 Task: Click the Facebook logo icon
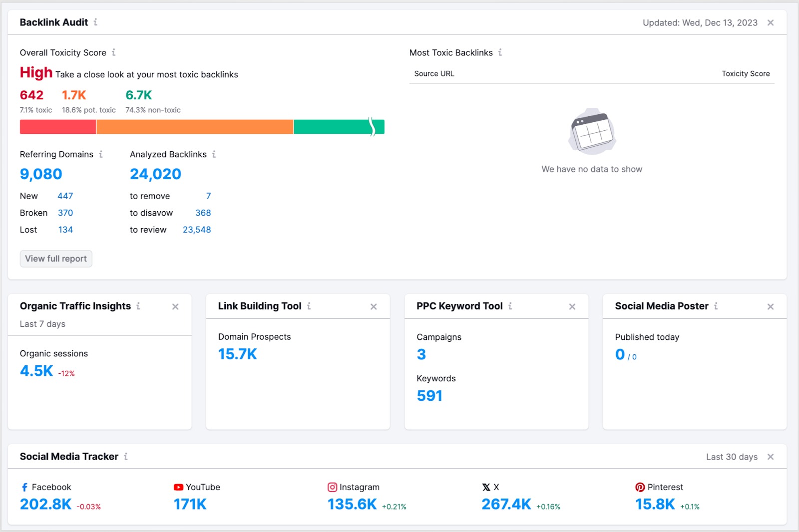pyautogui.click(x=24, y=487)
